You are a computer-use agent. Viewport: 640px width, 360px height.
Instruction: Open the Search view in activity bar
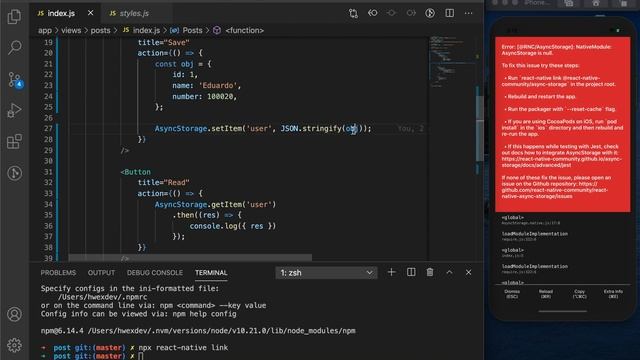coord(14,47)
